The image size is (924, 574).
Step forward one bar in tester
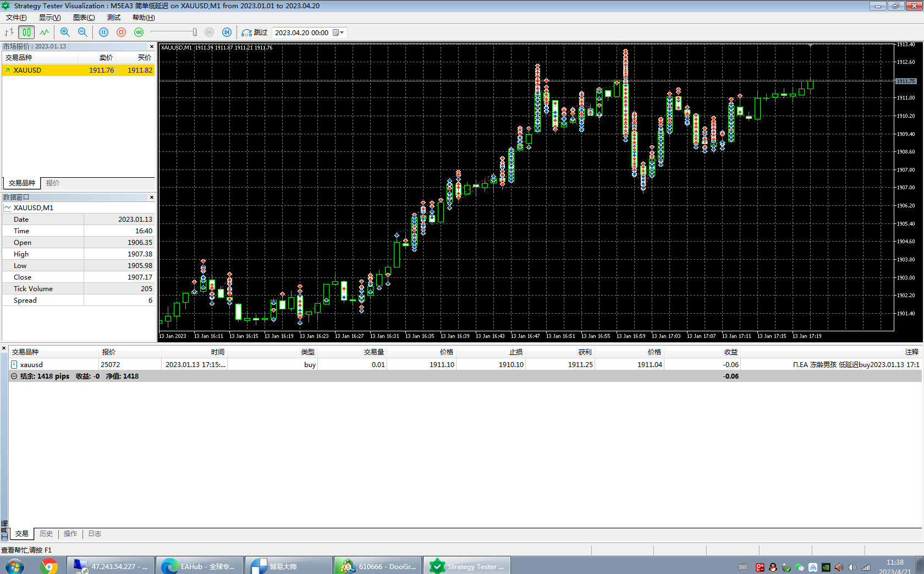click(227, 32)
